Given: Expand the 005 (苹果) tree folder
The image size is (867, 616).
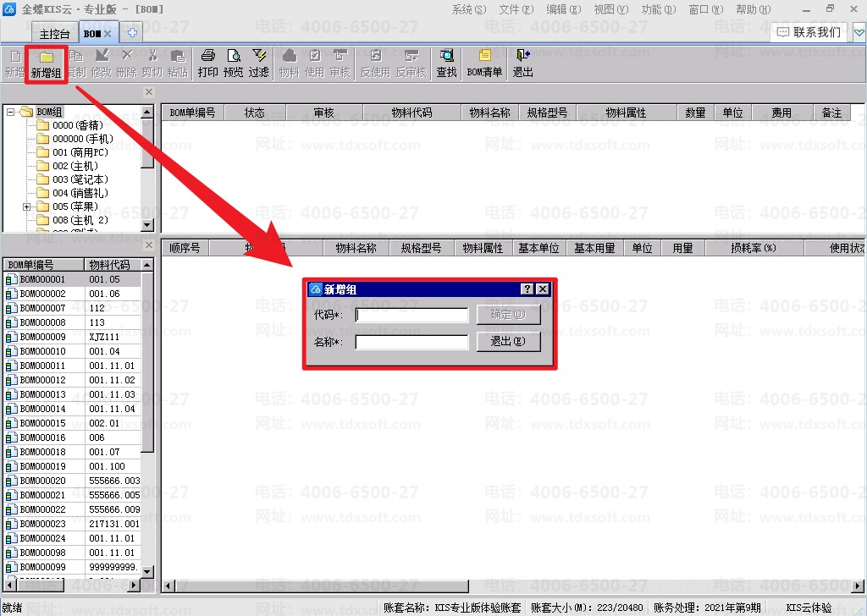Looking at the screenshot, I should [x=26, y=206].
